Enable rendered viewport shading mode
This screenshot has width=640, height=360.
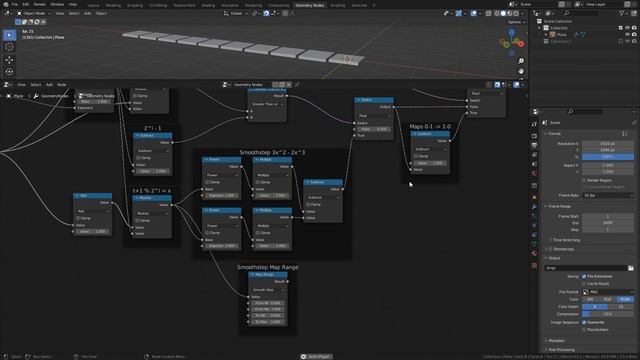coord(516,13)
